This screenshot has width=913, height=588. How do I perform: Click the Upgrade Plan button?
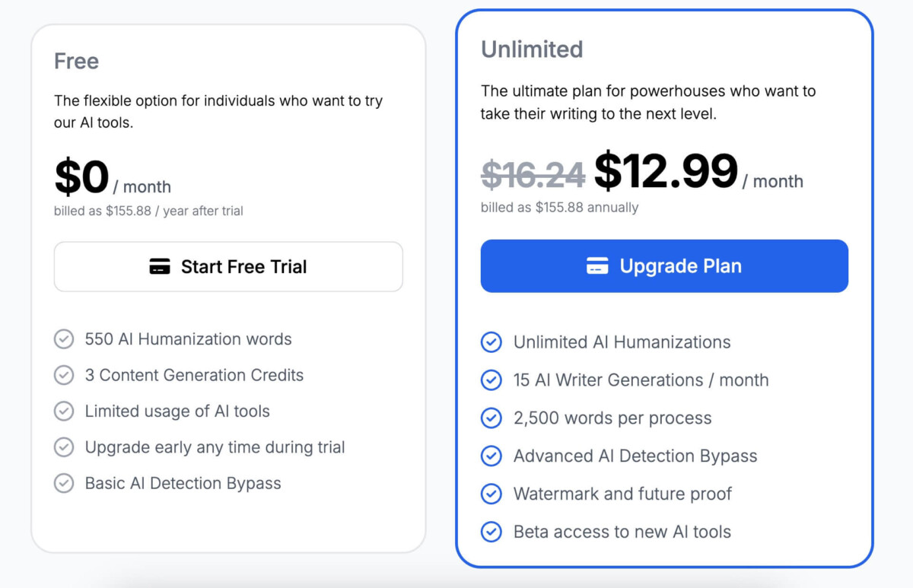[664, 266]
